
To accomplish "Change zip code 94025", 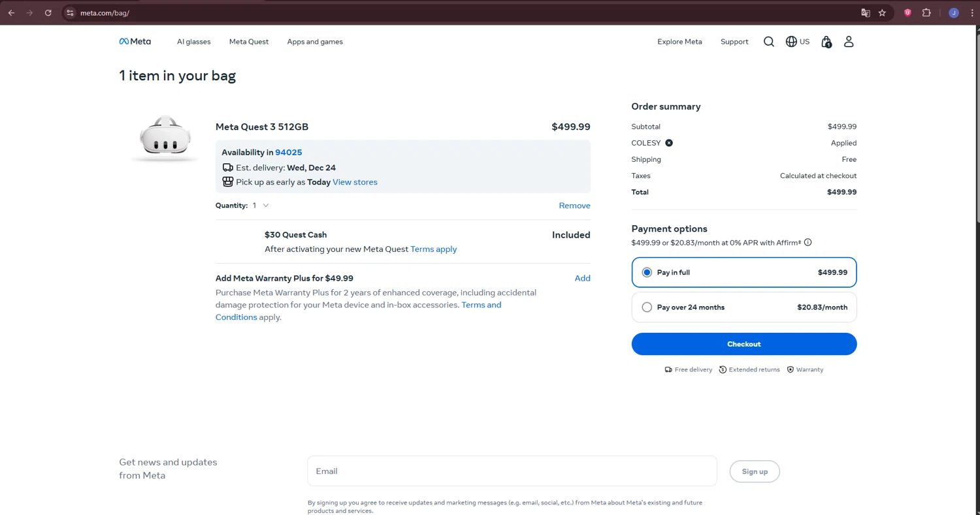I will point(289,152).
